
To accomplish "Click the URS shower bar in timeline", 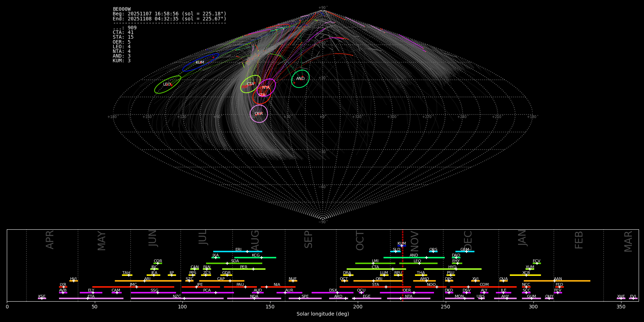I will click(x=481, y=298).
